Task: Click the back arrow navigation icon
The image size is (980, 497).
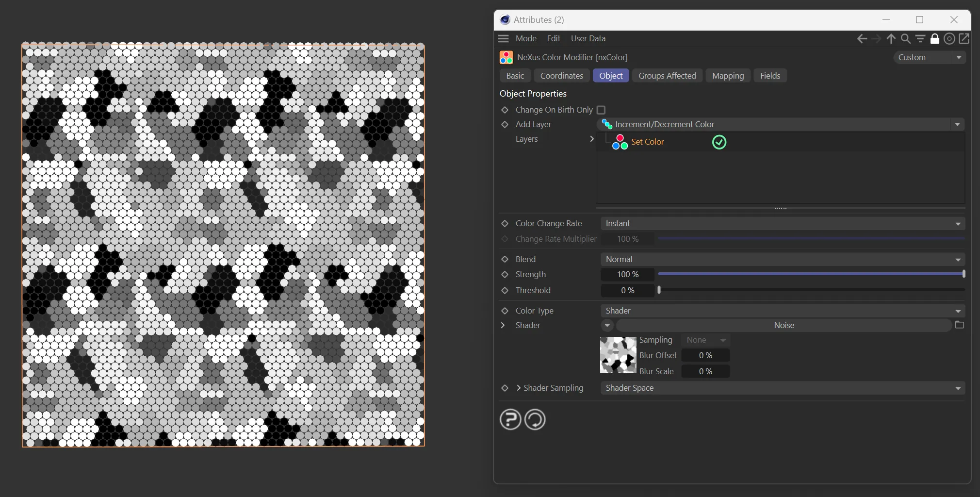Action: (x=862, y=39)
